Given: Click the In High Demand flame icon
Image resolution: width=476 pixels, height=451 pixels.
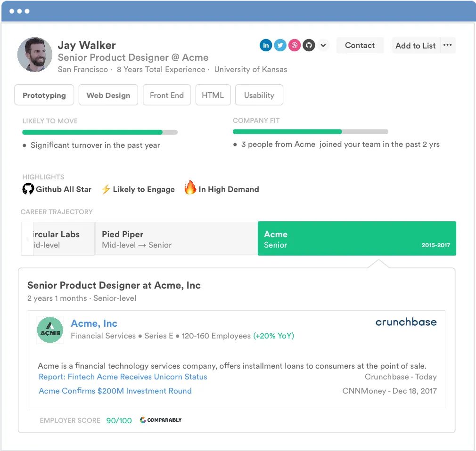Looking at the screenshot, I should (x=190, y=187).
